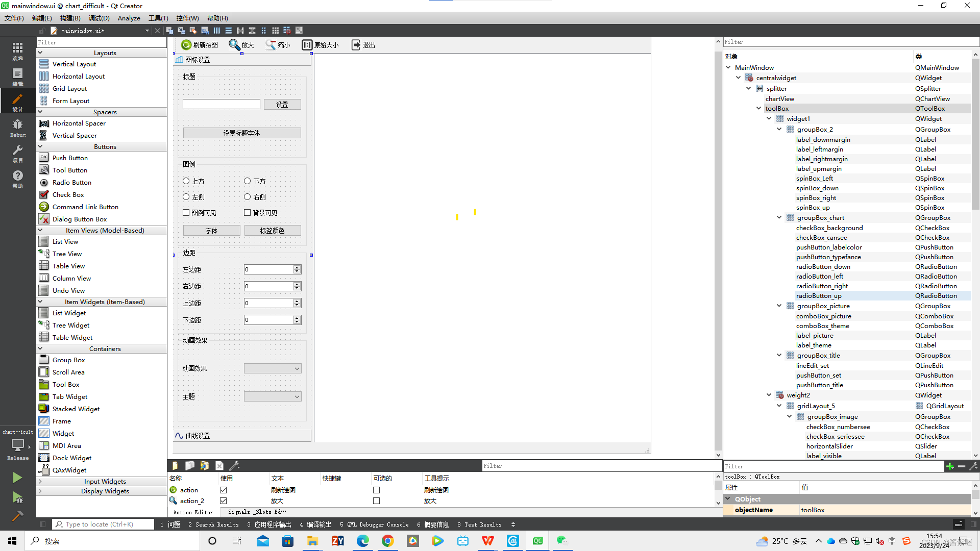Collapse the groupBox_chart tree node
Viewport: 980px width, 551px height.
tap(779, 218)
